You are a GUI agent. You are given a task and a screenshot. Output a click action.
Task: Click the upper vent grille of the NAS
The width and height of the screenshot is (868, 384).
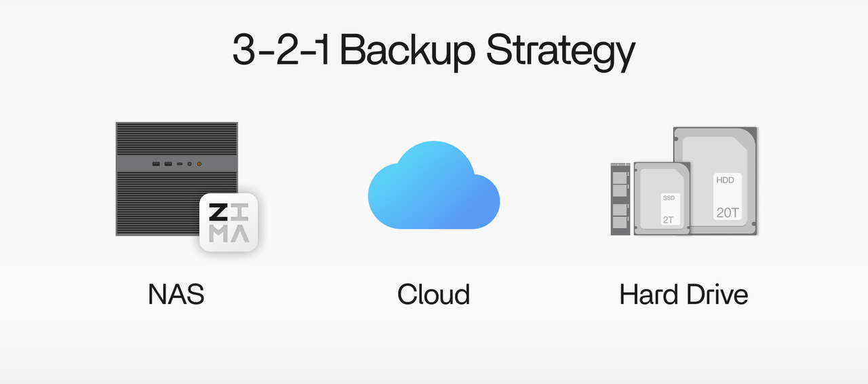point(177,139)
